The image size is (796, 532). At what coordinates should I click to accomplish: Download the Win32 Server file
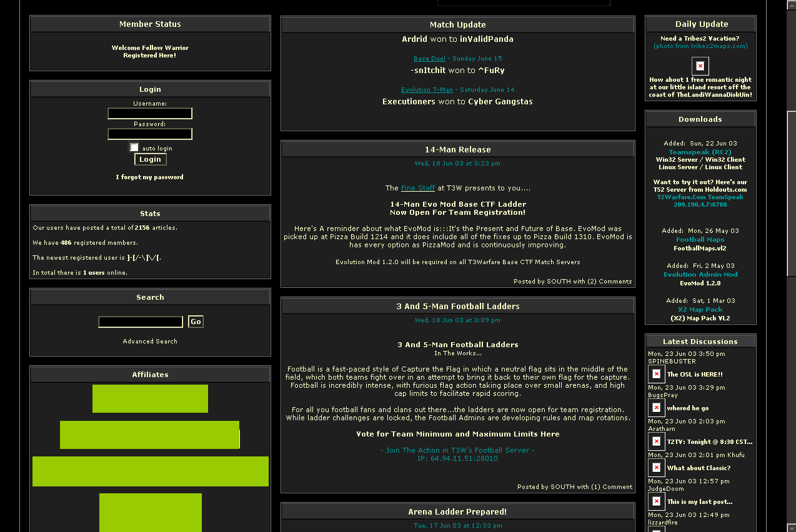pos(678,160)
